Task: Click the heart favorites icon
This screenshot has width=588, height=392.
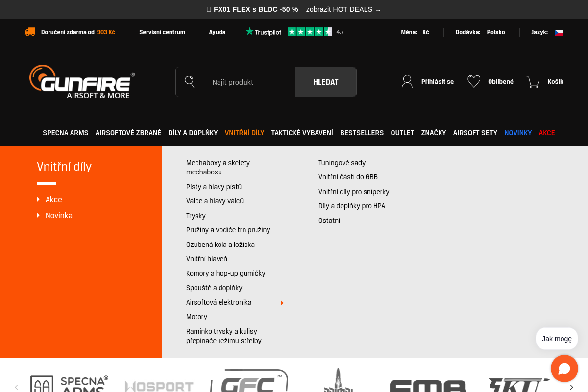Action: click(x=474, y=81)
